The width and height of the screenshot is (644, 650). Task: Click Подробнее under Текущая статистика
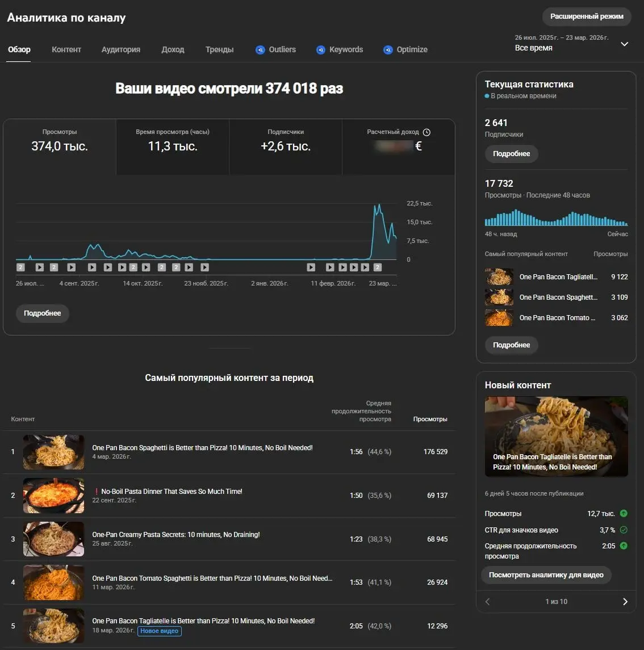point(511,154)
